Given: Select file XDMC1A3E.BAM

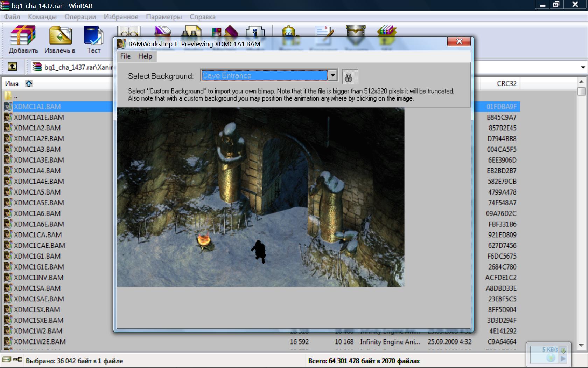Looking at the screenshot, I should 39,160.
